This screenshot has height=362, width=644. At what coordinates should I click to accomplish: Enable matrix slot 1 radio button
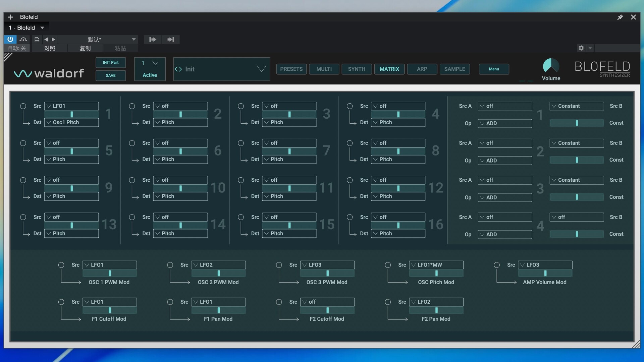click(23, 106)
